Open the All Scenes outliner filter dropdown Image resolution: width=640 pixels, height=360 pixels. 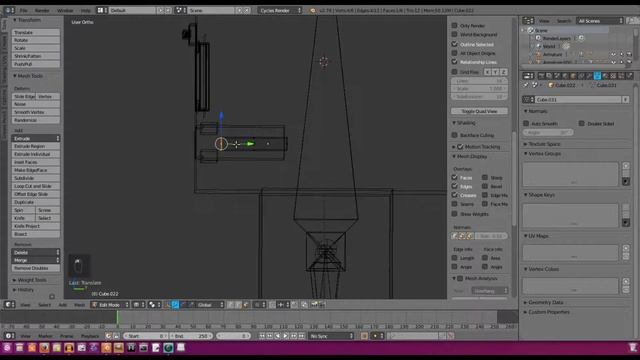pyautogui.click(x=600, y=20)
